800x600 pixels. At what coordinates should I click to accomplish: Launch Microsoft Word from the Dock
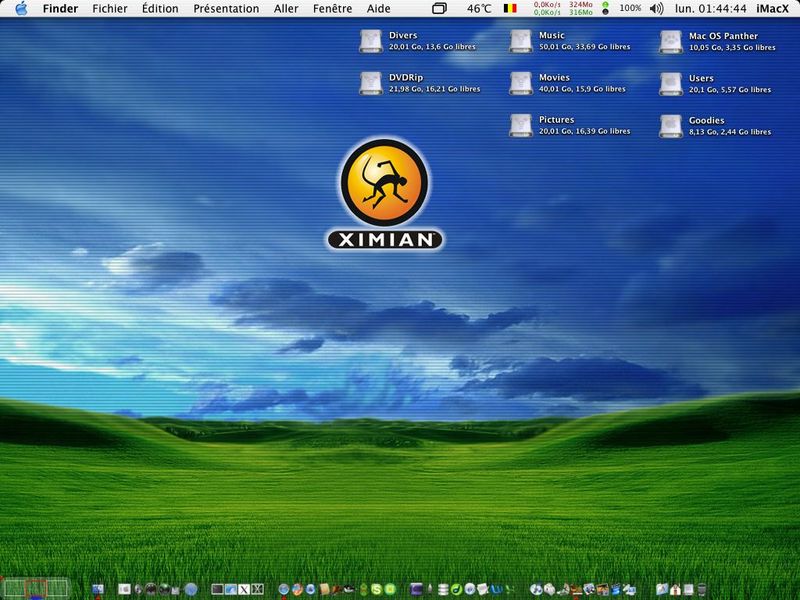(x=496, y=589)
